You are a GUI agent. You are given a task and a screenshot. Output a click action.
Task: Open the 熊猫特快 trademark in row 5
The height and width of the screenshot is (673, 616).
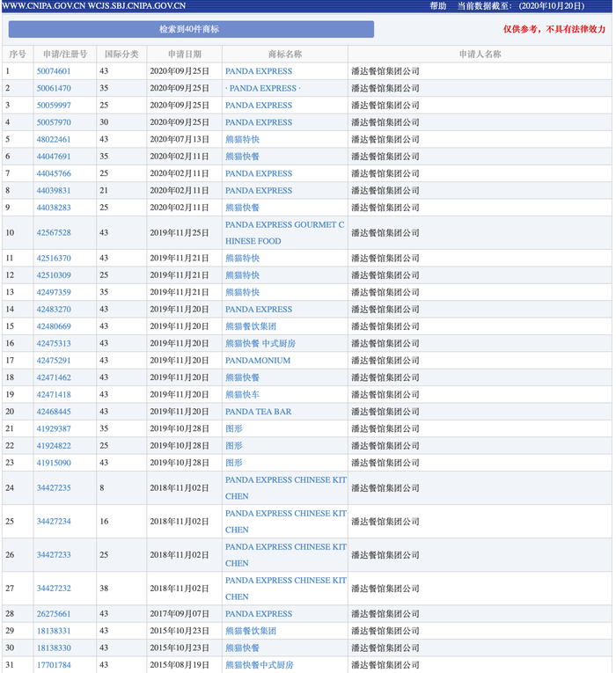click(242, 140)
